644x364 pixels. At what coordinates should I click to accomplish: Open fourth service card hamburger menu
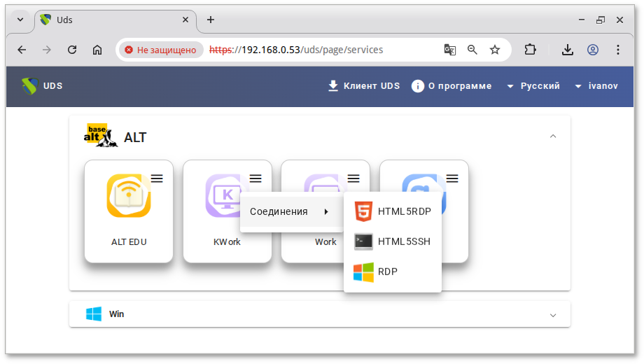452,178
